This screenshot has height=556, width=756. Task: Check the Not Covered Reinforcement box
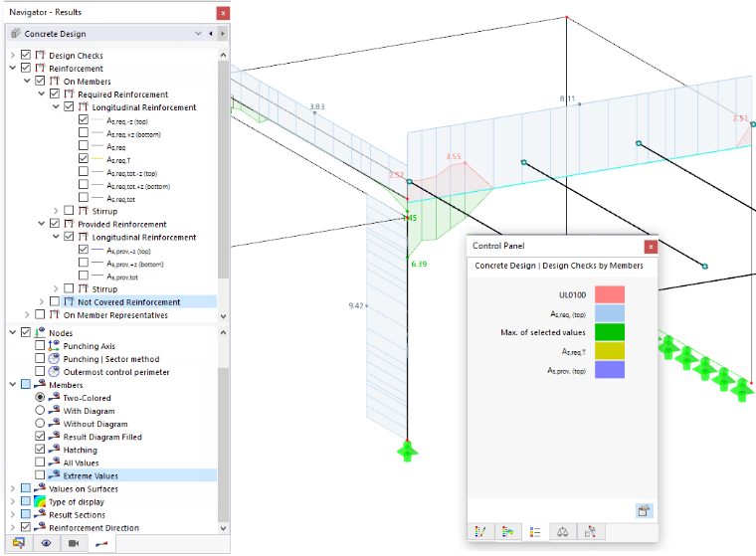(x=55, y=301)
